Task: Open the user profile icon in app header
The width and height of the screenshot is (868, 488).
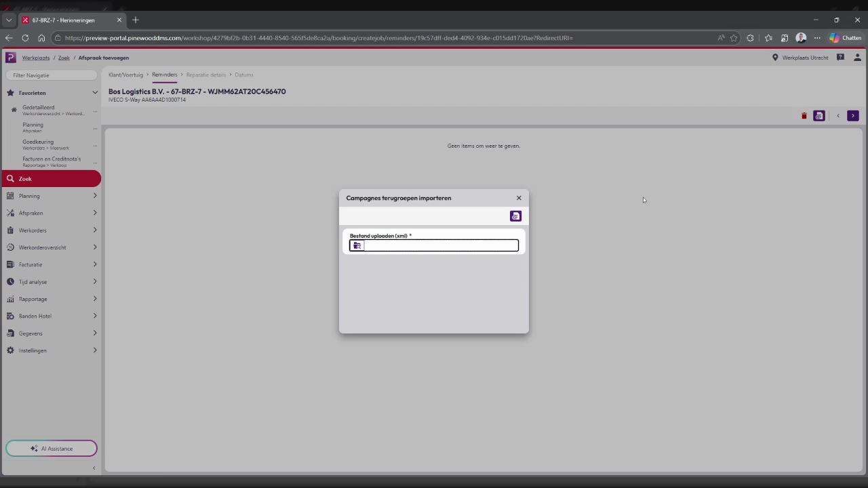Action: pos(857,58)
